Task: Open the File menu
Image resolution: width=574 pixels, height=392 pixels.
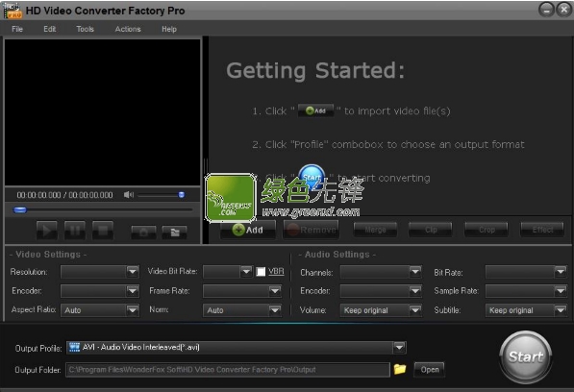Action: 17,29
